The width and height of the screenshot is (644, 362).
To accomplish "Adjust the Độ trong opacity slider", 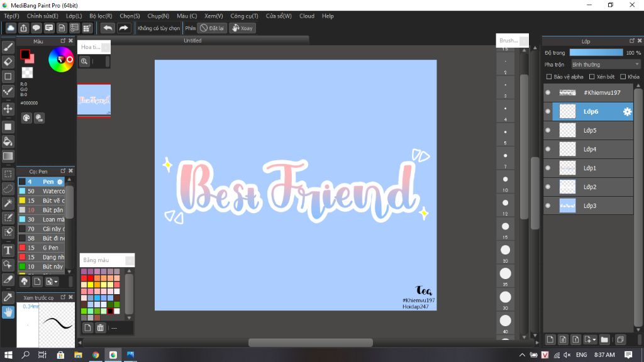I will click(x=596, y=53).
